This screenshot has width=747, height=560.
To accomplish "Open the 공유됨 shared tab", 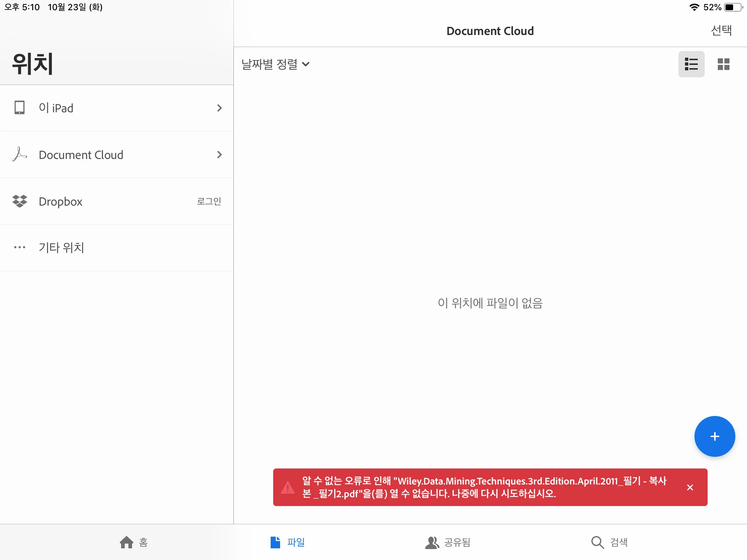I will pyautogui.click(x=448, y=542).
